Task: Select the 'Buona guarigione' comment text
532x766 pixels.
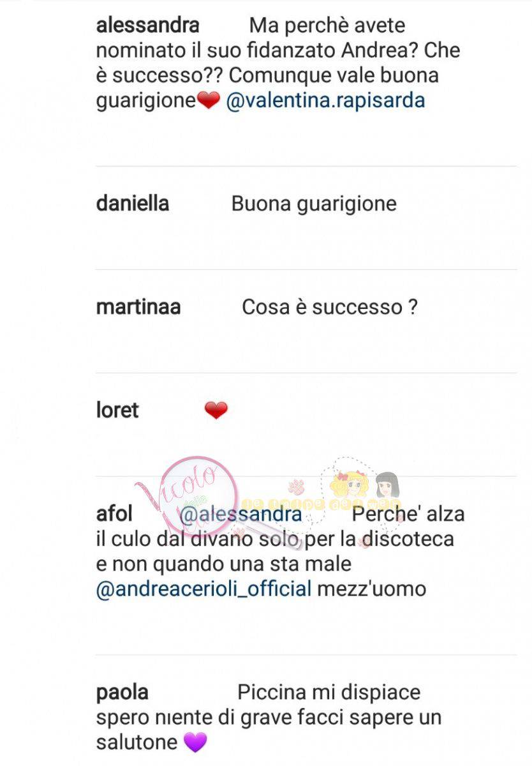Action: point(314,204)
